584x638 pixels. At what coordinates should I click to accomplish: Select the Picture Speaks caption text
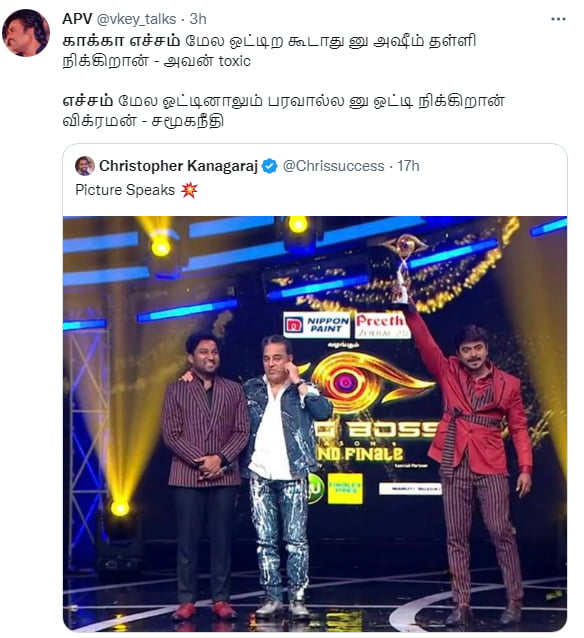[125, 190]
